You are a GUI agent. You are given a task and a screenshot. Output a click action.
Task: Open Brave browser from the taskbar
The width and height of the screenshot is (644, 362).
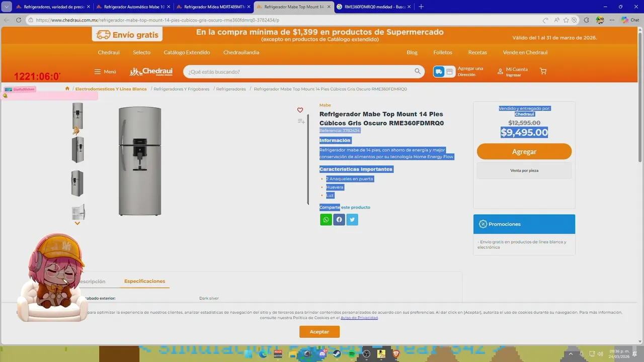pyautogui.click(x=396, y=354)
